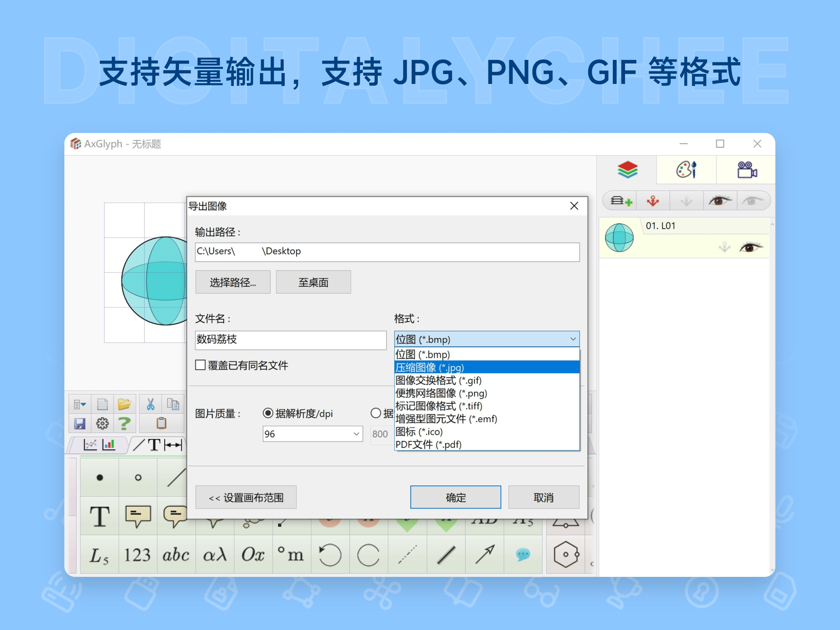The image size is (840, 630).
Task: Select 压缩图像 (*.jpg) from the format list
Action: tap(430, 367)
